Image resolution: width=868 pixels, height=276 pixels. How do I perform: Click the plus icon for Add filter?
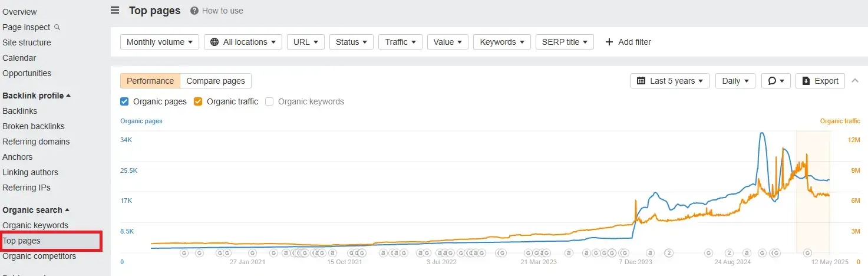[609, 42]
